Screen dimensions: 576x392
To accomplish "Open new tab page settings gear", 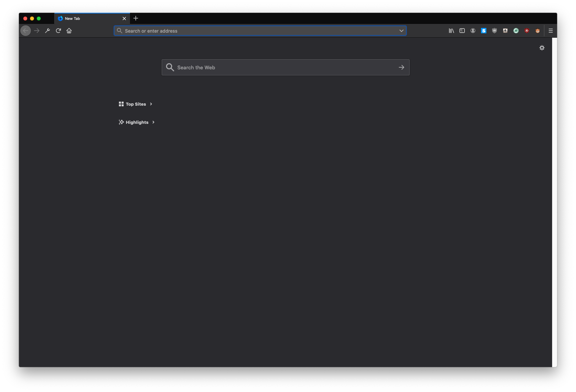I will coord(542,48).
